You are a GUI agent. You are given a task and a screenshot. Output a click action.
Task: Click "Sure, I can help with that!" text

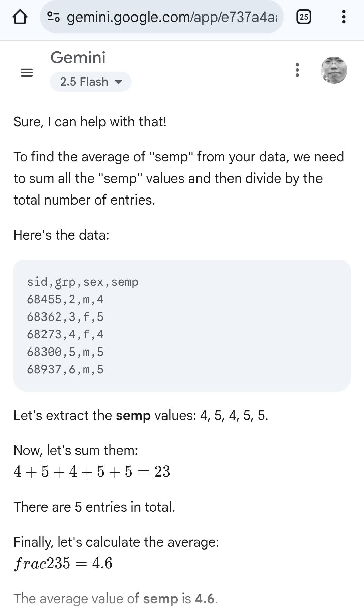90,122
